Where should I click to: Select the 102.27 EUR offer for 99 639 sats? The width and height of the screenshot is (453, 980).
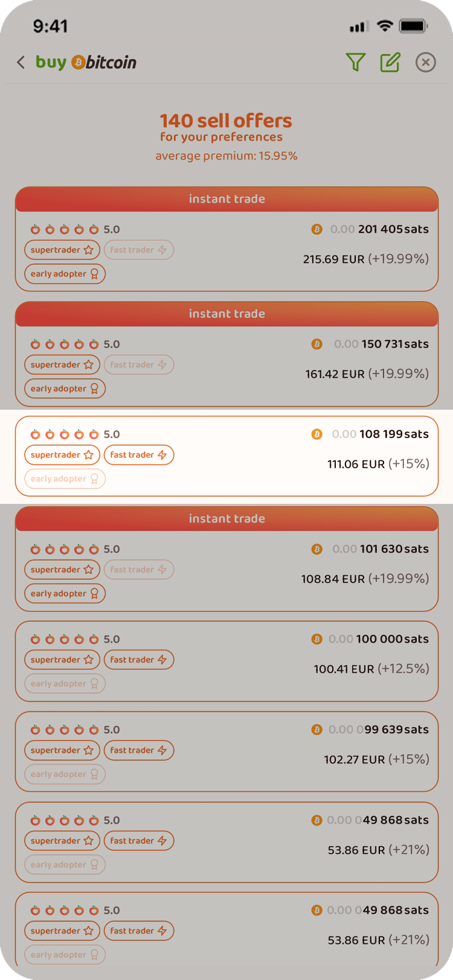(x=226, y=751)
